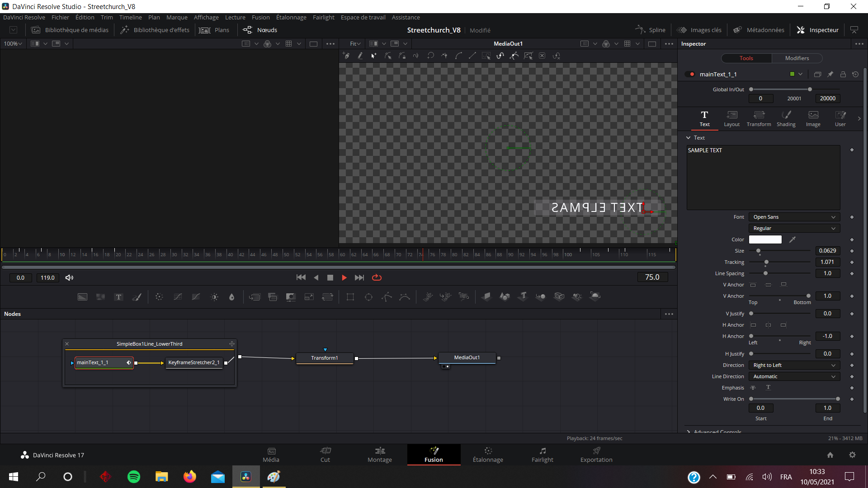Add a Transform tool from the toolbar
Viewport: 868px width, 488px height.
pos(327,297)
